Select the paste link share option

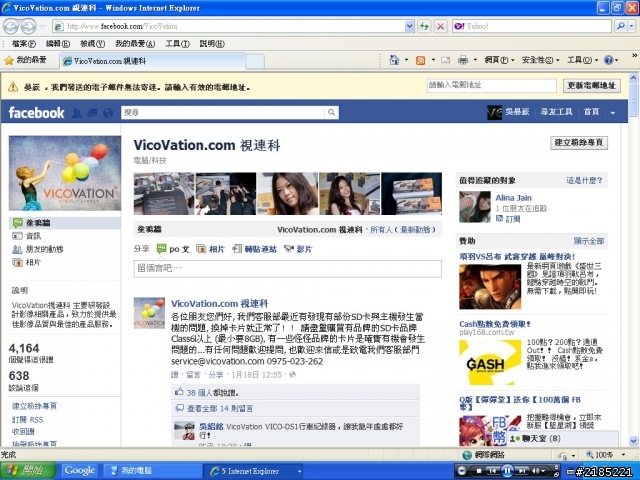pos(255,249)
